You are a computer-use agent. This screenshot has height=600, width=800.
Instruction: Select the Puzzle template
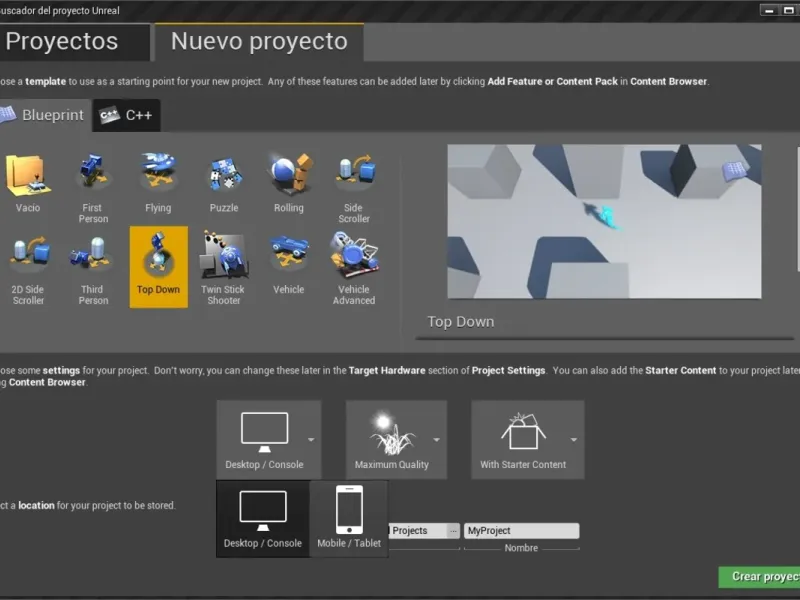(223, 184)
